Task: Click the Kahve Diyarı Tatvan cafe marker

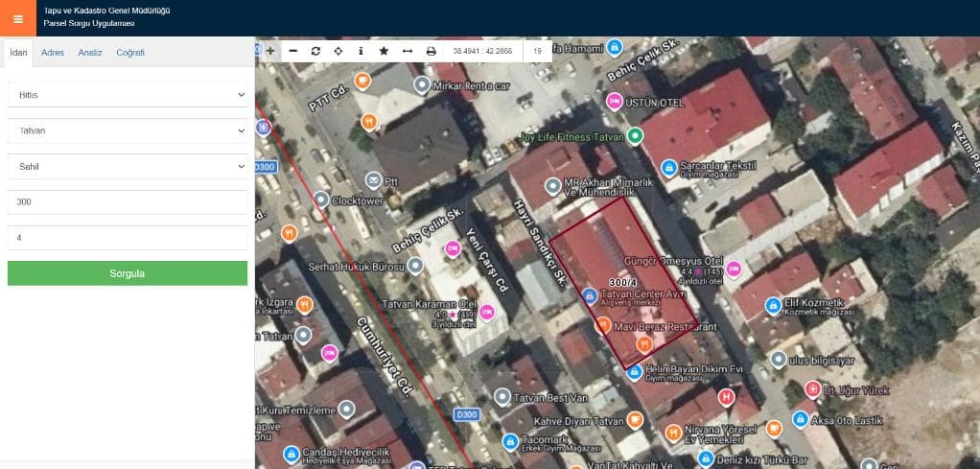Action: [635, 419]
